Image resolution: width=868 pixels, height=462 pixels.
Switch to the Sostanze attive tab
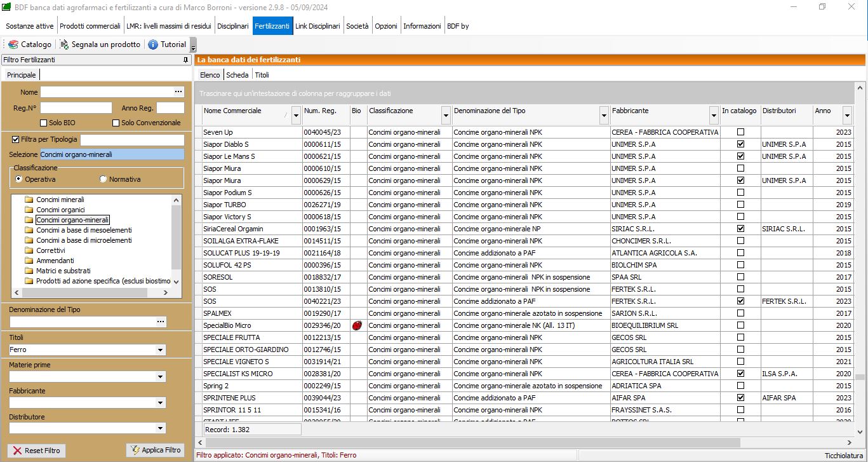(x=30, y=26)
